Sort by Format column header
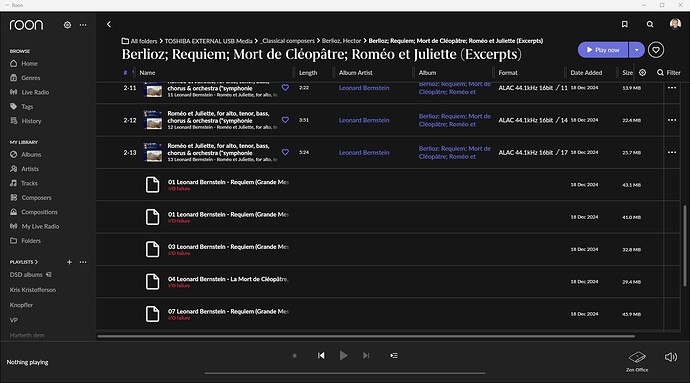690x383 pixels. (508, 73)
